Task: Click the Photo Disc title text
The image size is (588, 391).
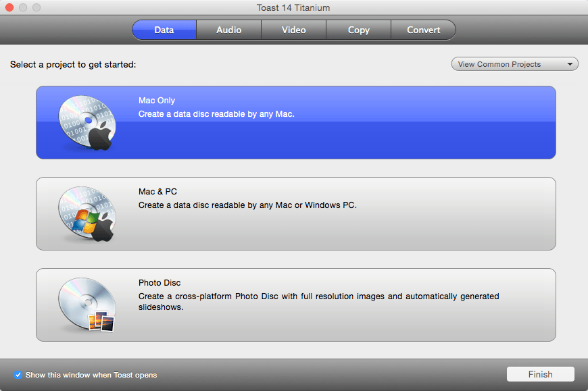Action: click(x=160, y=283)
